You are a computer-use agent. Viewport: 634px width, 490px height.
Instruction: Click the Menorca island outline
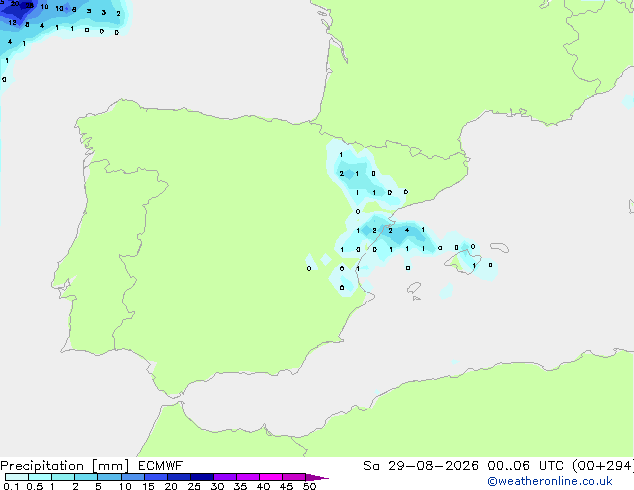pyautogui.click(x=499, y=247)
